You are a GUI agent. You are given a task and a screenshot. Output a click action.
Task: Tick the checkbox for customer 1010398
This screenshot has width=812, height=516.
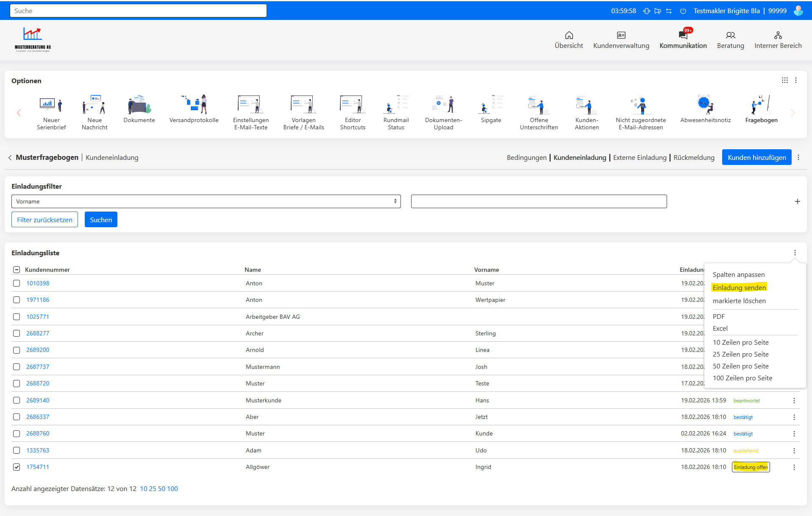point(17,283)
